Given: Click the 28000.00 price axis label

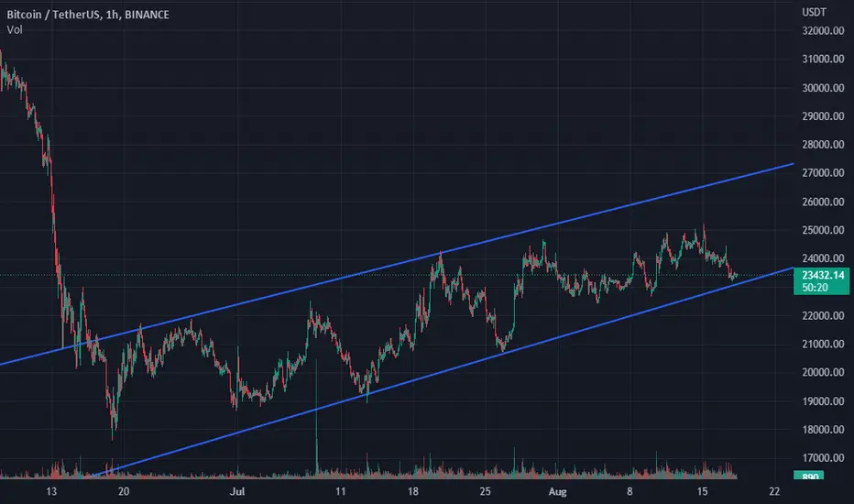Looking at the screenshot, I should tap(823, 145).
